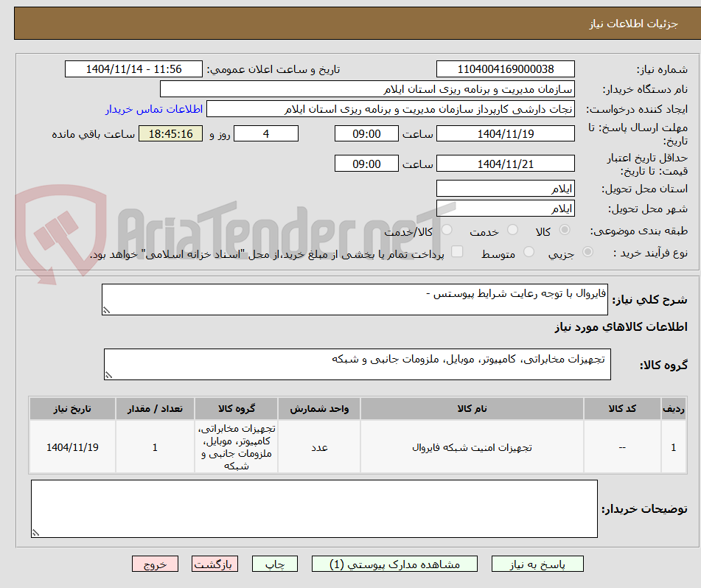This screenshot has width=701, height=588.
Task: Click the گروه کالا text area
Action: (x=358, y=365)
